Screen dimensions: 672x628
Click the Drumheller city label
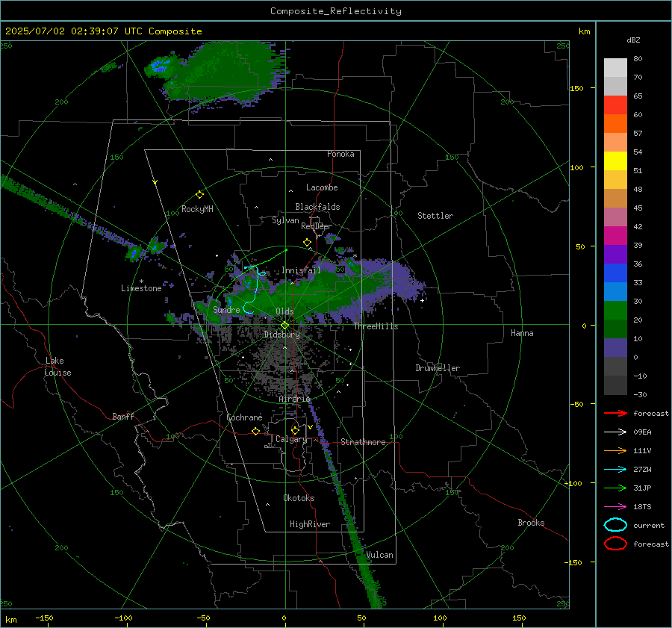tap(438, 368)
